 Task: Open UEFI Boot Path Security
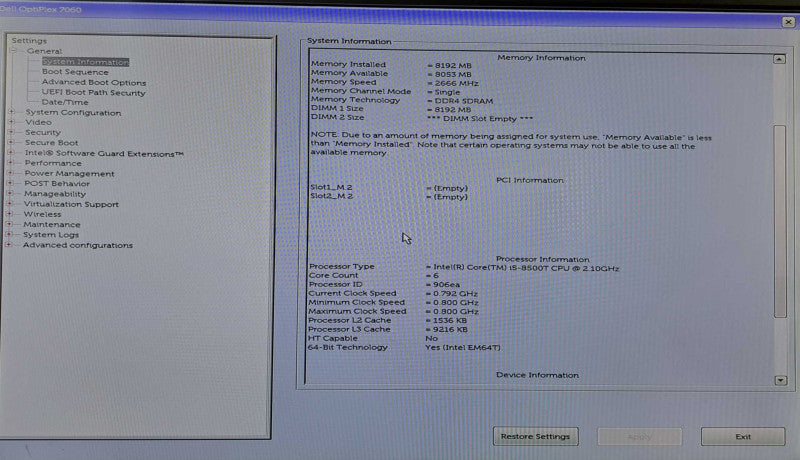pyautogui.click(x=93, y=92)
